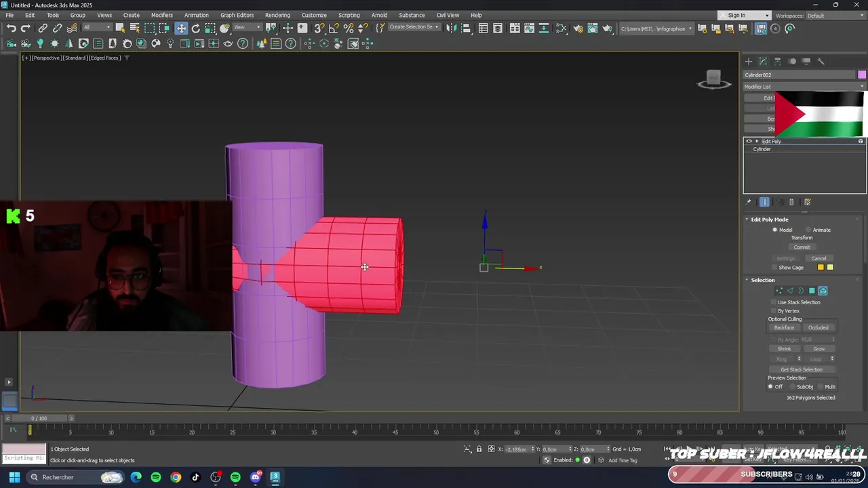The image size is (868, 488).
Task: Enable the Show Cage checkbox
Action: coord(774,267)
